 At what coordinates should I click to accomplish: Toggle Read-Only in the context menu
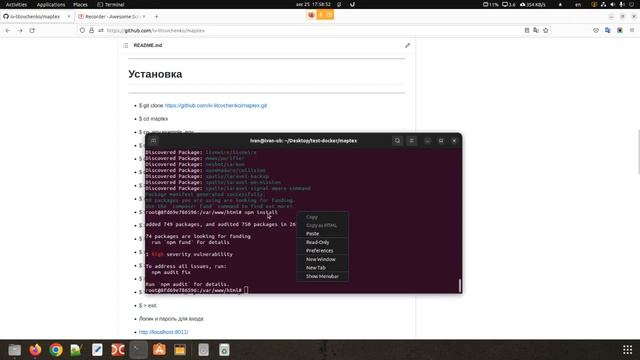click(x=318, y=242)
